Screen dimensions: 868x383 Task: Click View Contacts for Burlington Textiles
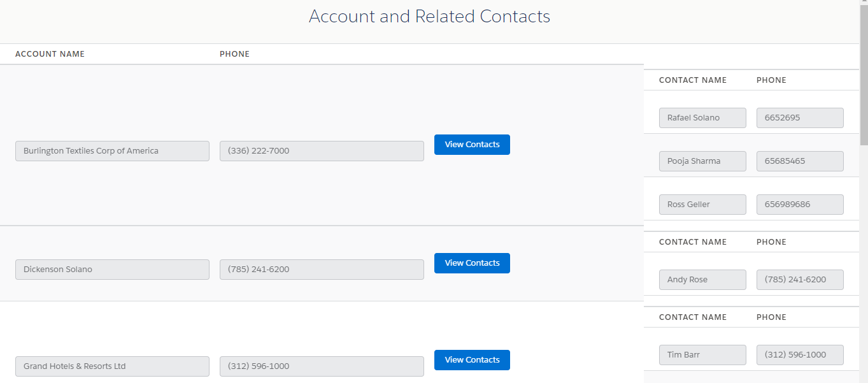tap(472, 145)
